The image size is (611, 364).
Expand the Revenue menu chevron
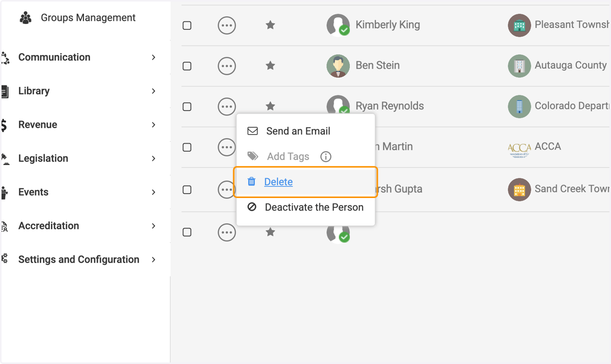(153, 125)
